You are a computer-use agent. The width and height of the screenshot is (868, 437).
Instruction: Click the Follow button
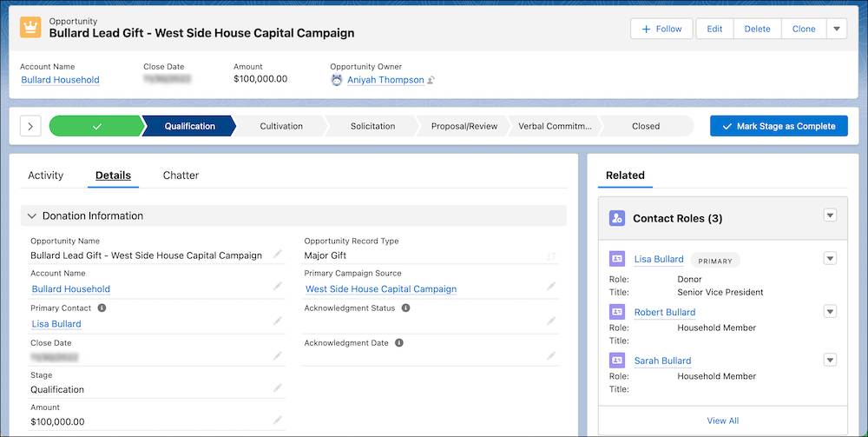point(661,29)
